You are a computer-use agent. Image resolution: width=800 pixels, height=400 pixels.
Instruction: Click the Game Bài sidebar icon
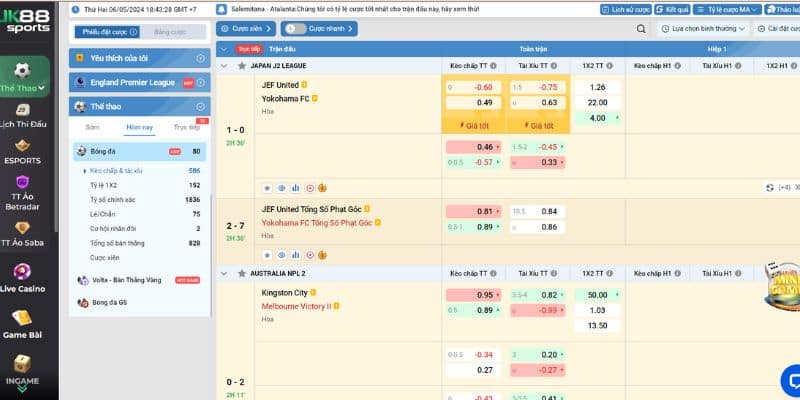(29, 320)
